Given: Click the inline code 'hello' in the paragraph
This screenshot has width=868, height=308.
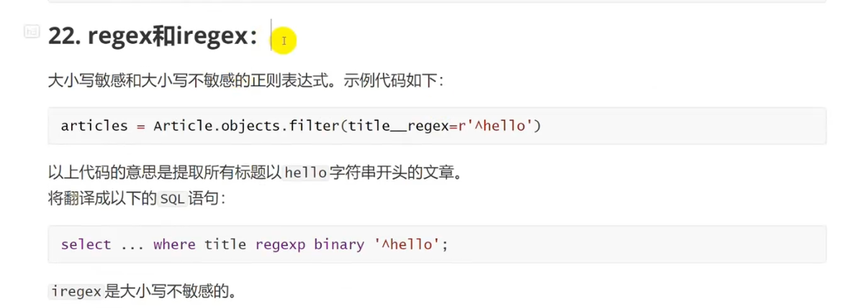Looking at the screenshot, I should (306, 173).
